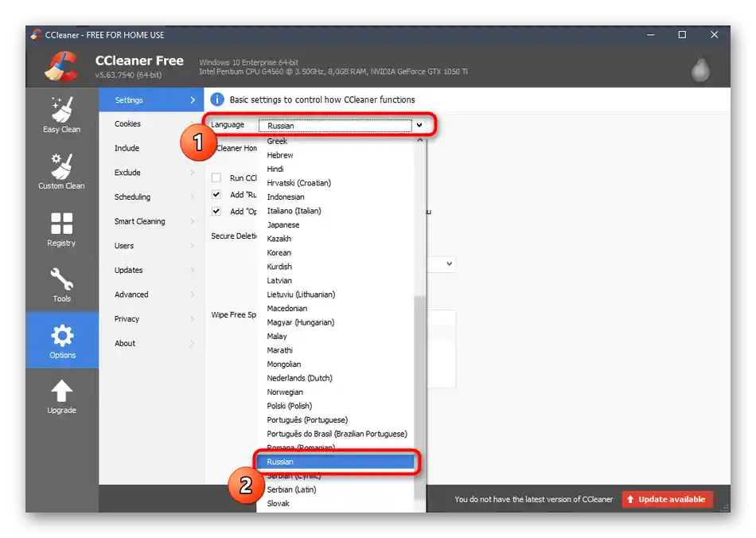Choose Mongolian from the language list
Image resolution: width=756 pixels, height=538 pixels.
coord(335,365)
